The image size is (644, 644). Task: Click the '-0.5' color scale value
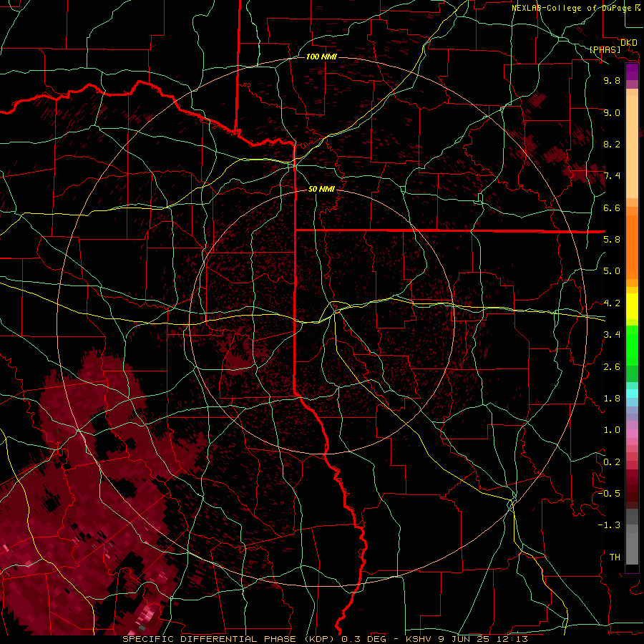(609, 494)
